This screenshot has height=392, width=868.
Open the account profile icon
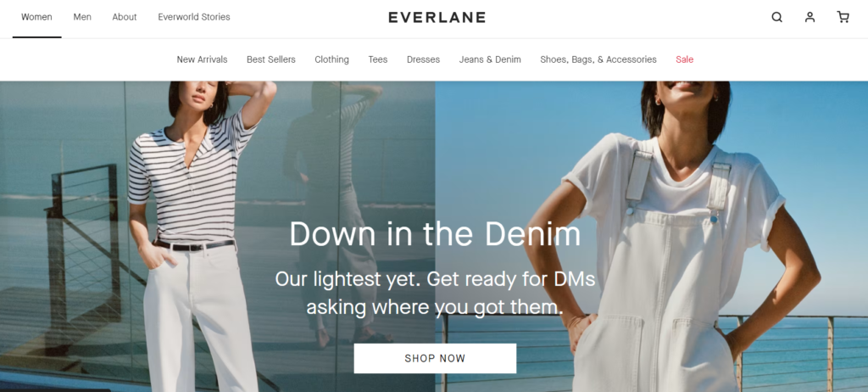coord(810,17)
